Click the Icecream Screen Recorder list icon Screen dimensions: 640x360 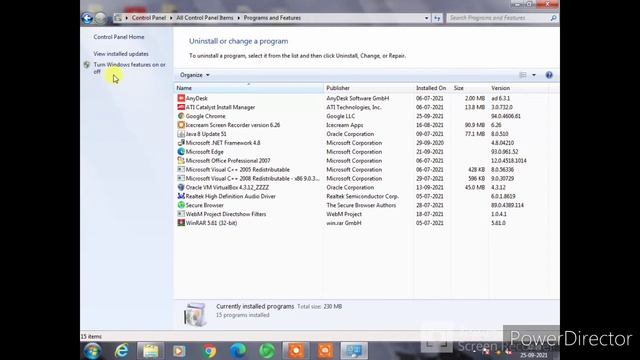pos(181,125)
